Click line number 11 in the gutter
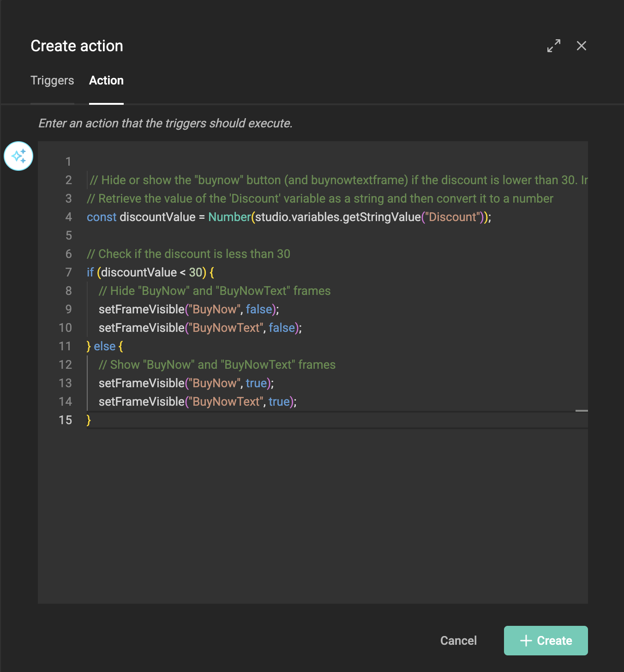The image size is (624, 672). 65,346
